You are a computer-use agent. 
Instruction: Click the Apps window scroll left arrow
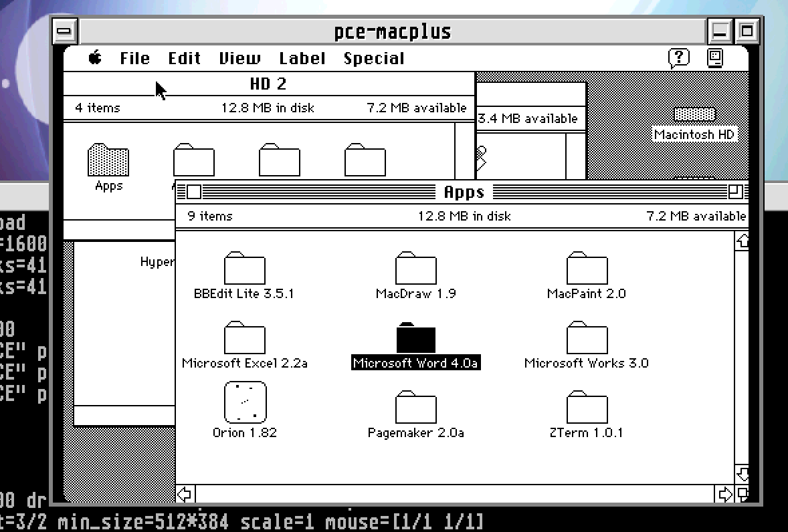tap(185, 494)
